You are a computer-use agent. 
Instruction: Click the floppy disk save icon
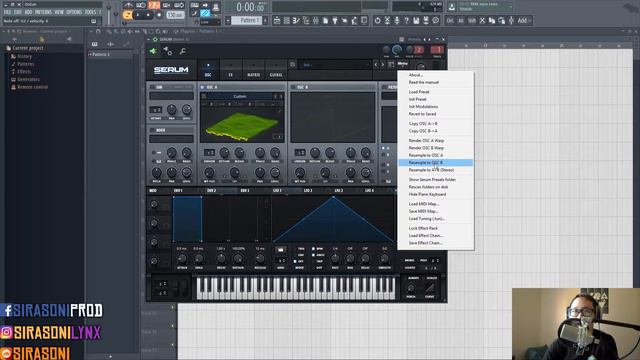[x=416, y=20]
